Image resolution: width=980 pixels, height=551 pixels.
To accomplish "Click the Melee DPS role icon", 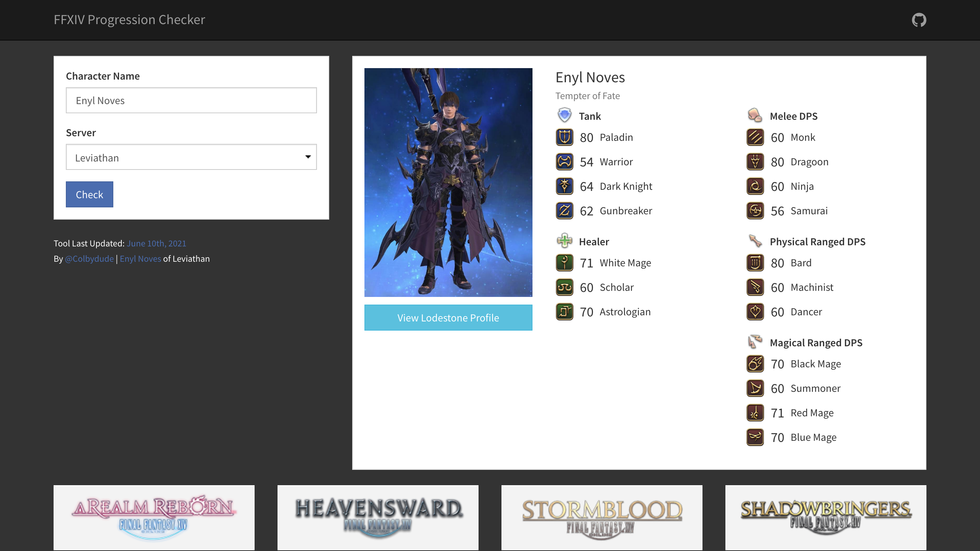I will [x=755, y=115].
